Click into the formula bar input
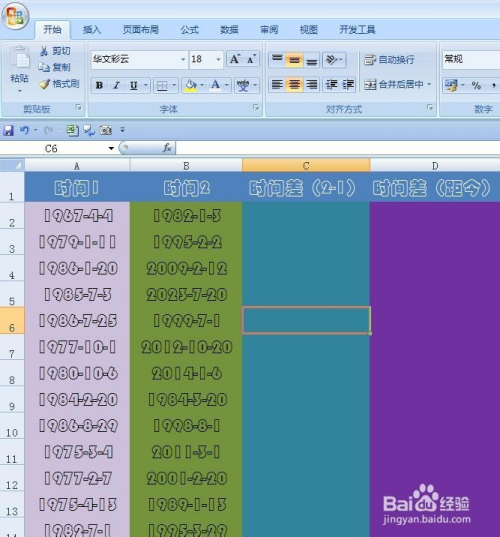This screenshot has width=500, height=537. tap(338, 148)
